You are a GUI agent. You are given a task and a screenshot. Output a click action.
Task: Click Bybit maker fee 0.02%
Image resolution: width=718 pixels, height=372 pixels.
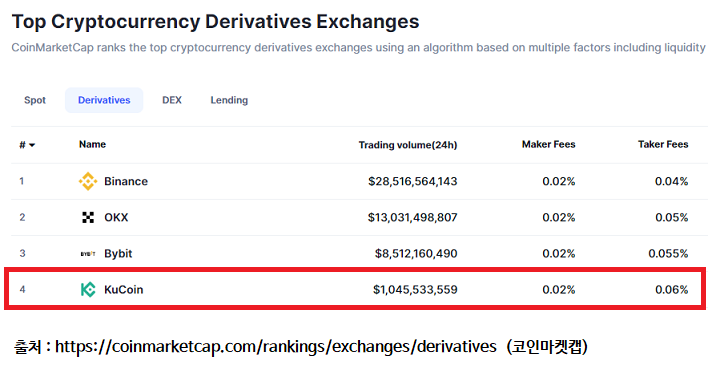[x=559, y=253]
